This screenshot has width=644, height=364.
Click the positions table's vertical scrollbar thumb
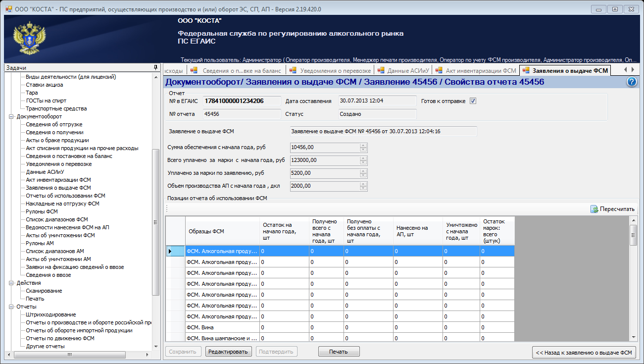coord(633,235)
